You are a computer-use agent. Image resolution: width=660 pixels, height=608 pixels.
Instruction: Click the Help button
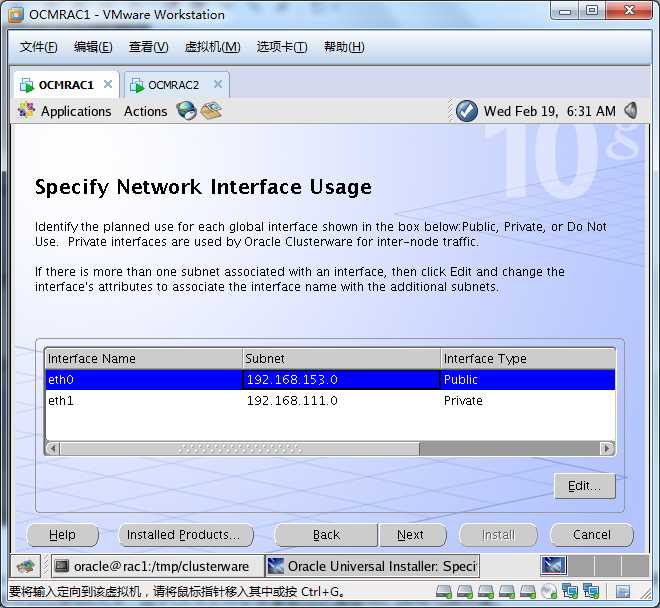coord(62,535)
